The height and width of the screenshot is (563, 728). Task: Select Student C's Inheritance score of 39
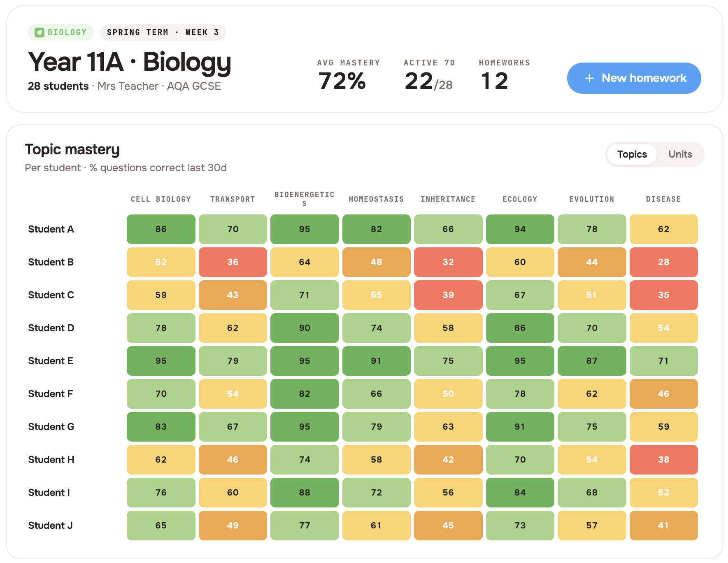pos(448,295)
